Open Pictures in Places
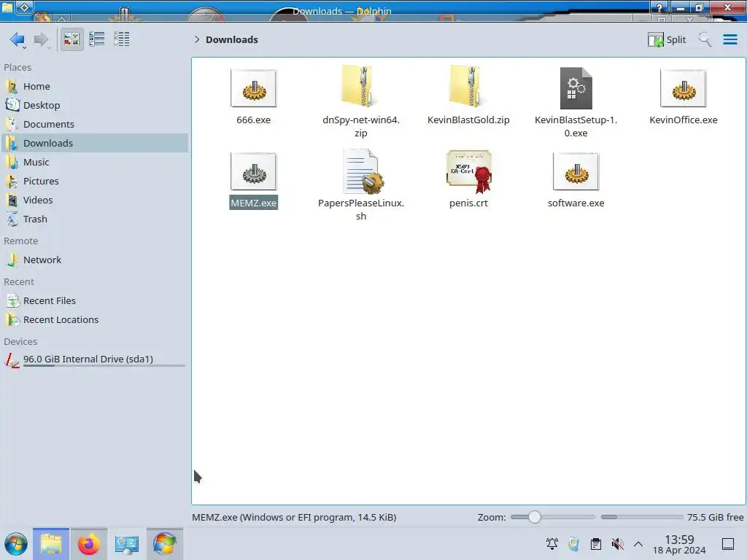Screen dimensions: 747x560 (94, 182)
